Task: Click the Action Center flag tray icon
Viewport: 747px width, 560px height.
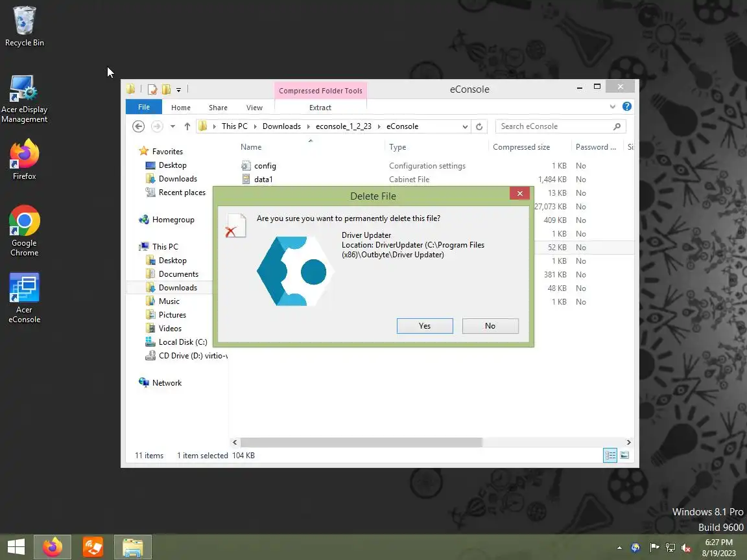Action: point(654,548)
